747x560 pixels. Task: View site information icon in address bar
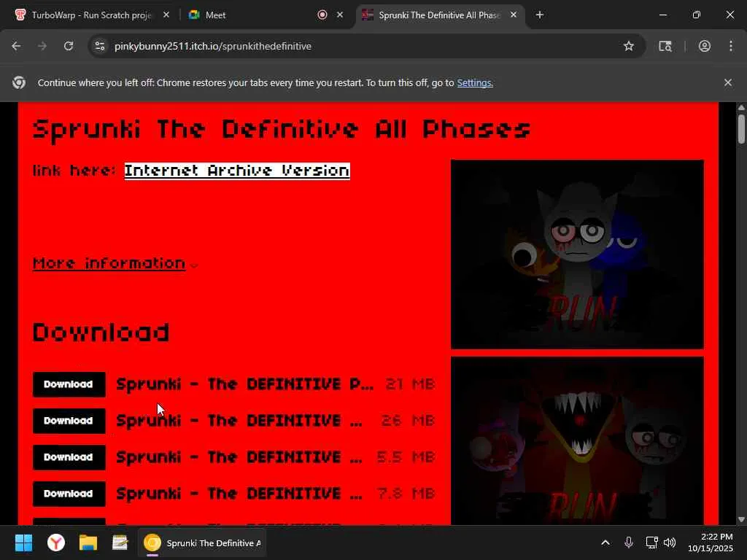(x=100, y=46)
